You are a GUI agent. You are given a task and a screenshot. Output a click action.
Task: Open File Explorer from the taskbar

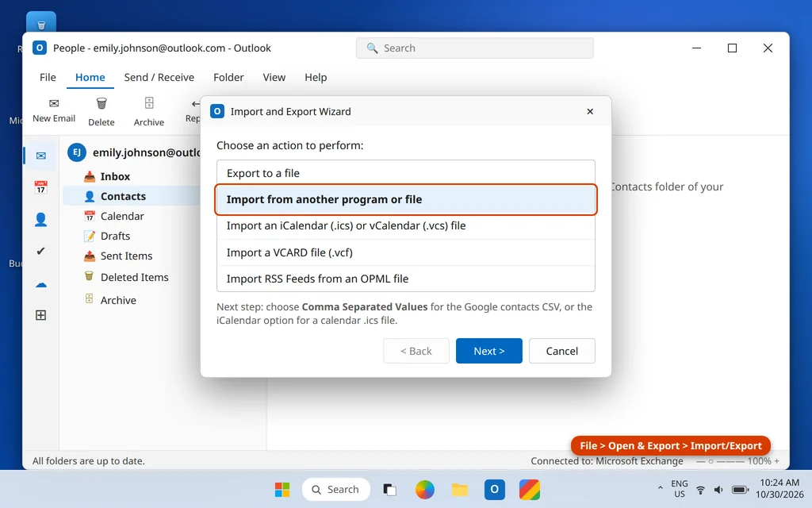click(x=459, y=489)
